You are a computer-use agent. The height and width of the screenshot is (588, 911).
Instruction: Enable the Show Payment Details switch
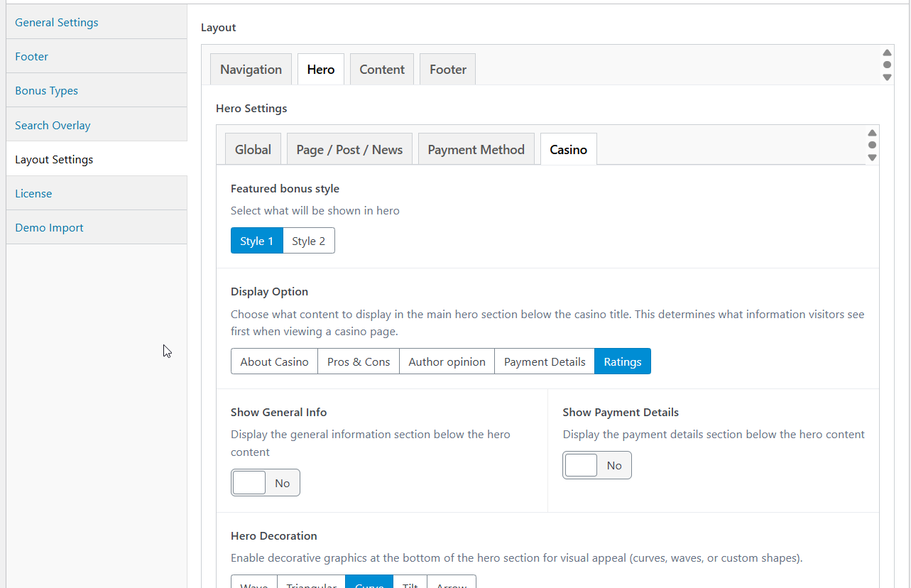coord(596,466)
